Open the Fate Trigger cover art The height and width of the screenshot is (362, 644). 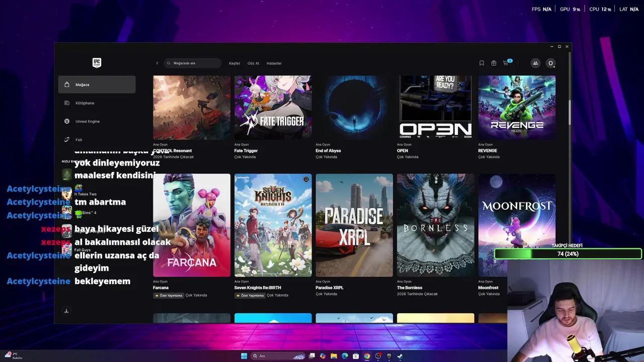pyautogui.click(x=273, y=108)
